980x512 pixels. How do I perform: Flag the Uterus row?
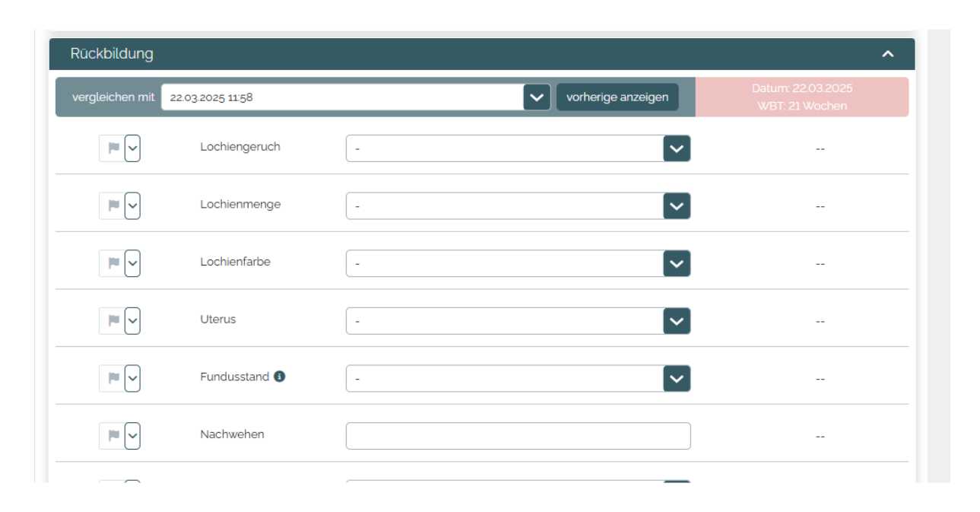113,320
